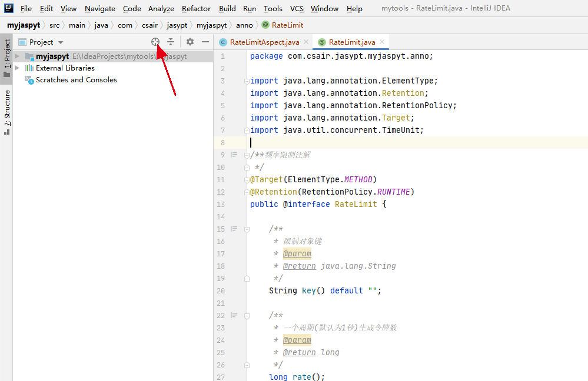Click the fold end marker on line 7
This screenshot has width=588, height=381.
click(247, 131)
